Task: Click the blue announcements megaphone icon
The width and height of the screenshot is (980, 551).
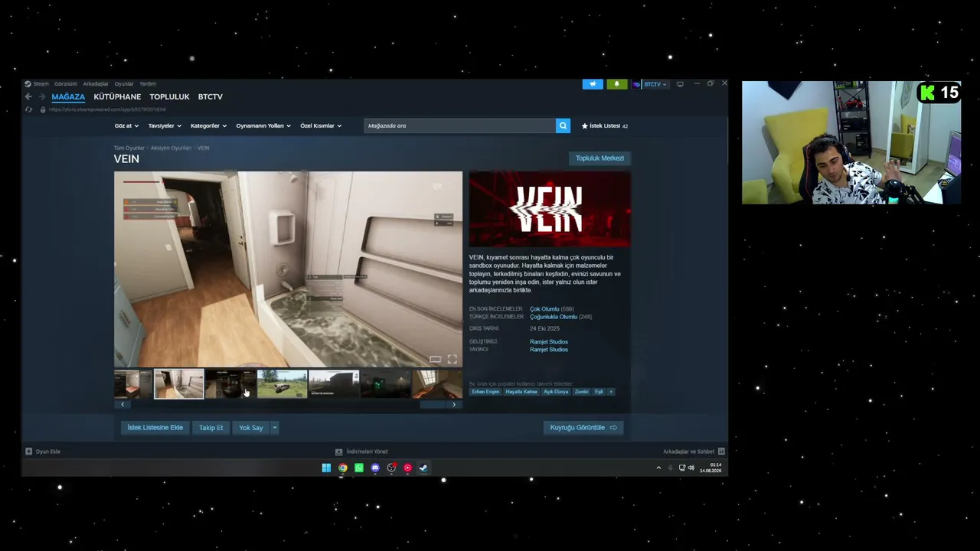Action: pyautogui.click(x=593, y=84)
